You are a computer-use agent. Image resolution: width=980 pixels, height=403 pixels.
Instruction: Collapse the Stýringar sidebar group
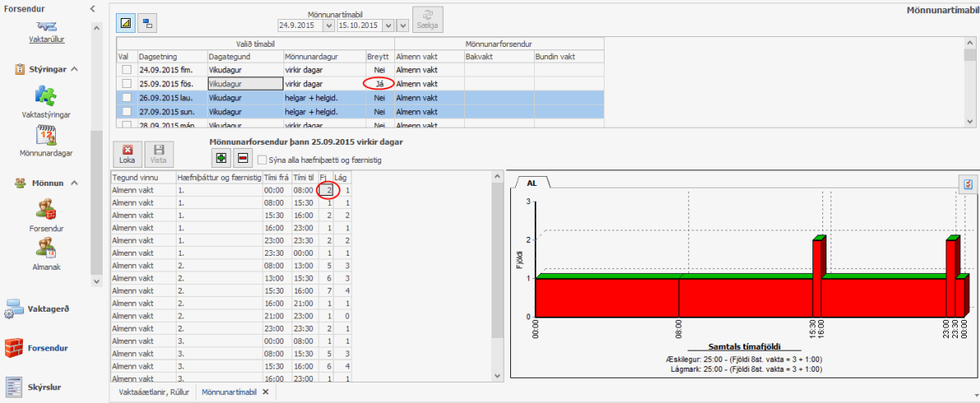74,69
